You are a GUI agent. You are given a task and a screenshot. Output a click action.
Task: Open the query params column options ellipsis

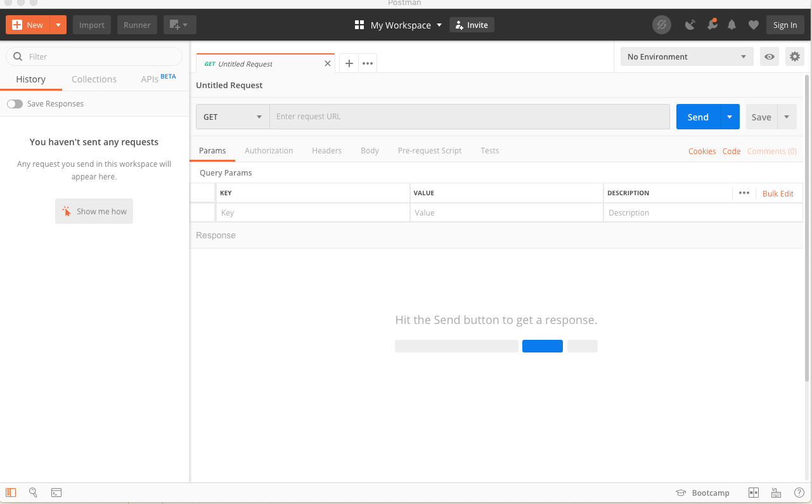[x=744, y=193]
